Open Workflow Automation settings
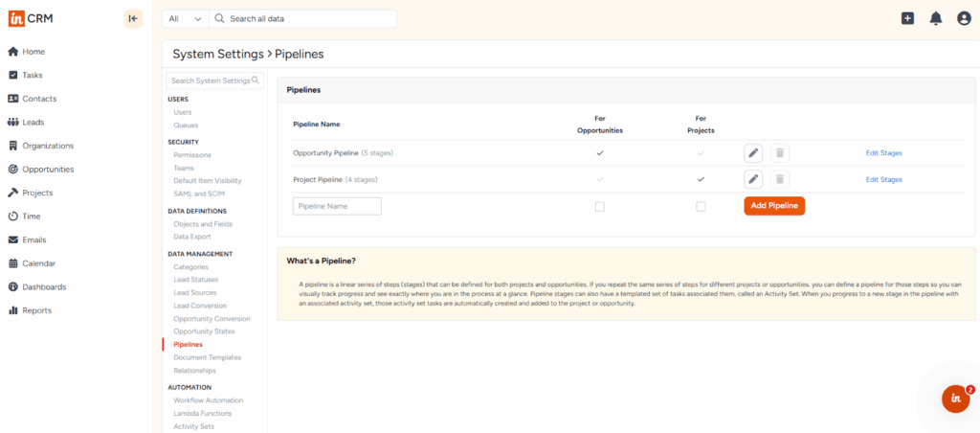 click(208, 400)
